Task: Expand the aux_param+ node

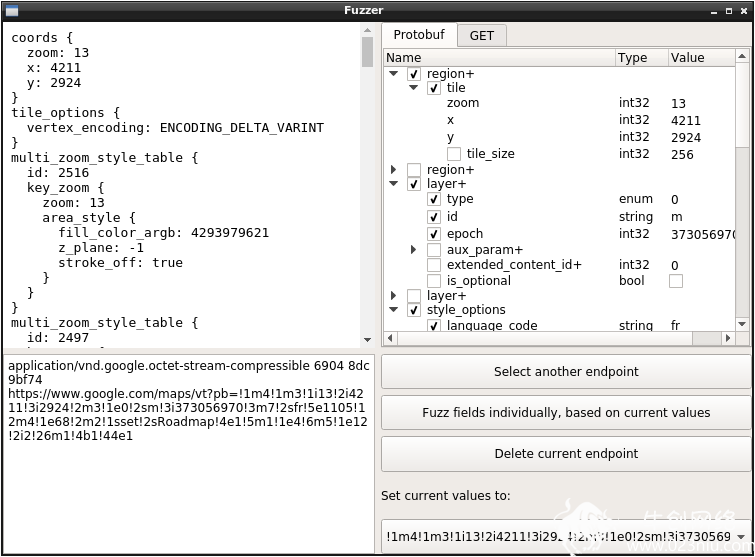Action: coord(413,249)
